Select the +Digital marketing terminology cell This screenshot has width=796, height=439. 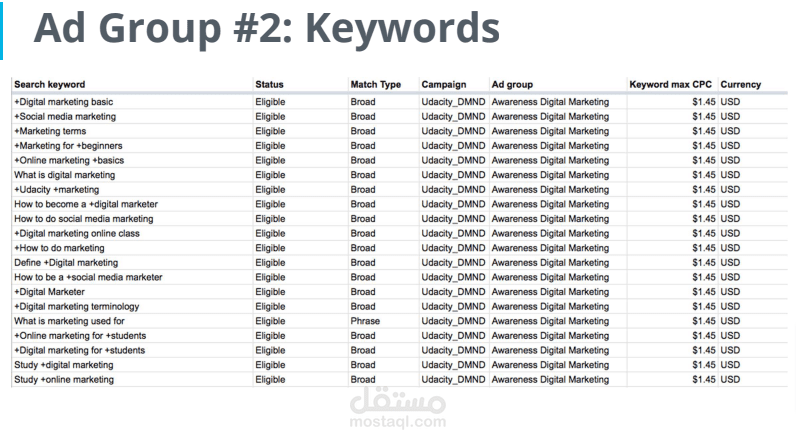point(76,306)
